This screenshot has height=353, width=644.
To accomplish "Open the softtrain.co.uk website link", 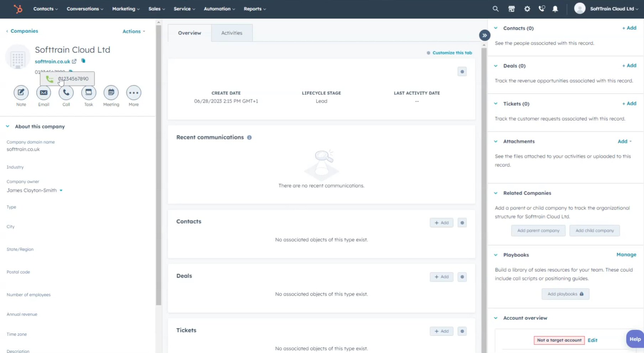I will 52,61.
